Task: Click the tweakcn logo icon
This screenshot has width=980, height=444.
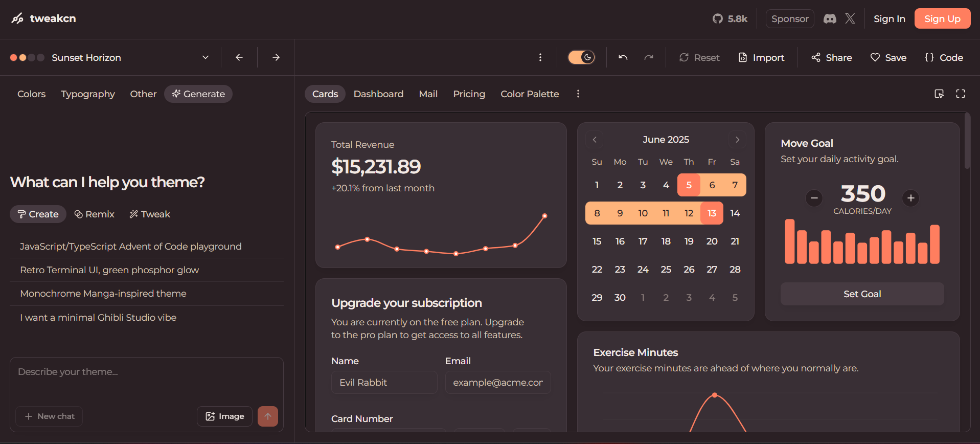Action: click(x=17, y=18)
